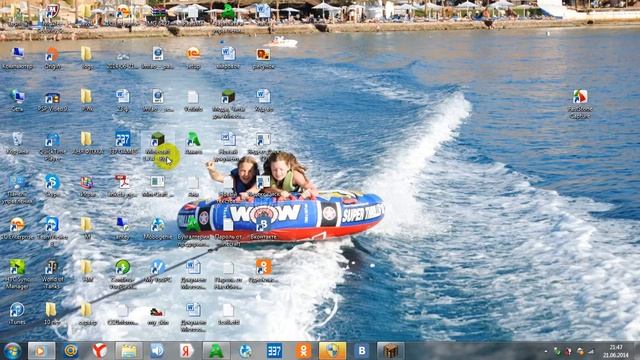Select the HTC Sync Manager shortcut
The width and height of the screenshot is (640, 360).
tap(17, 275)
